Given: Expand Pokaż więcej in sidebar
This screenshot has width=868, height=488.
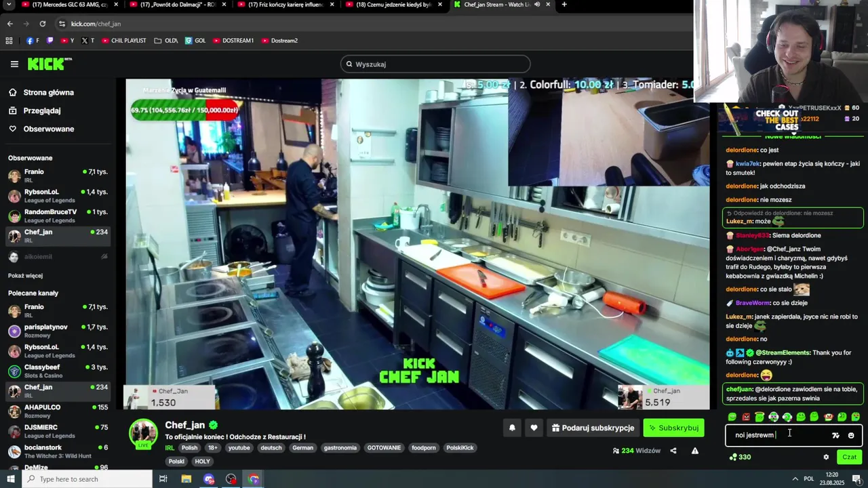Looking at the screenshot, I should tap(25, 276).
